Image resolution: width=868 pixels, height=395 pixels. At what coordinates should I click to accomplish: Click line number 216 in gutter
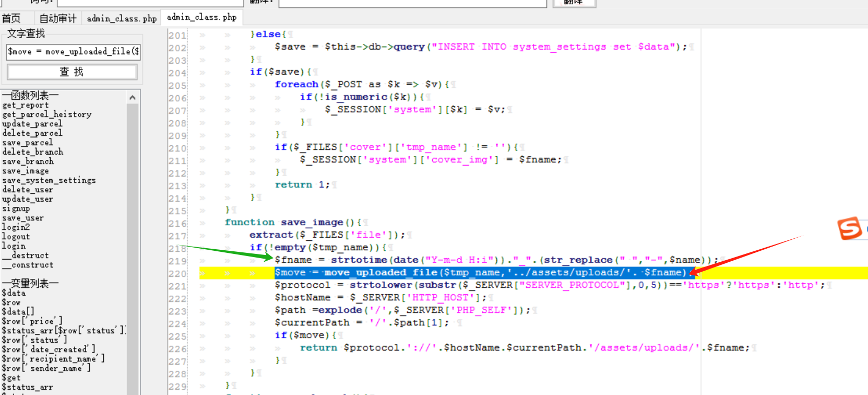pyautogui.click(x=177, y=223)
